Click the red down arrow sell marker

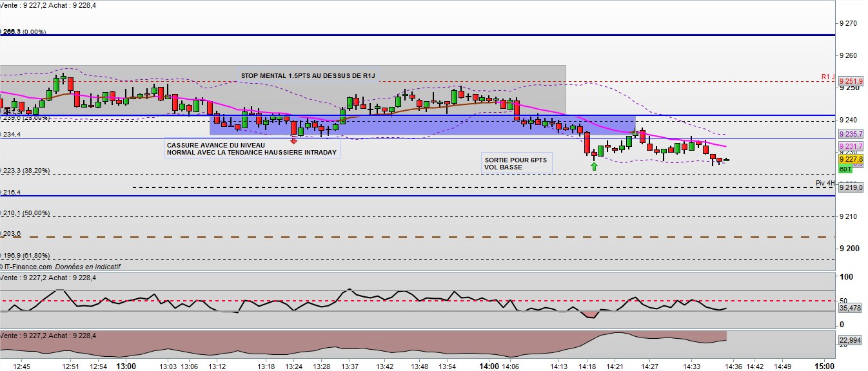(x=294, y=140)
